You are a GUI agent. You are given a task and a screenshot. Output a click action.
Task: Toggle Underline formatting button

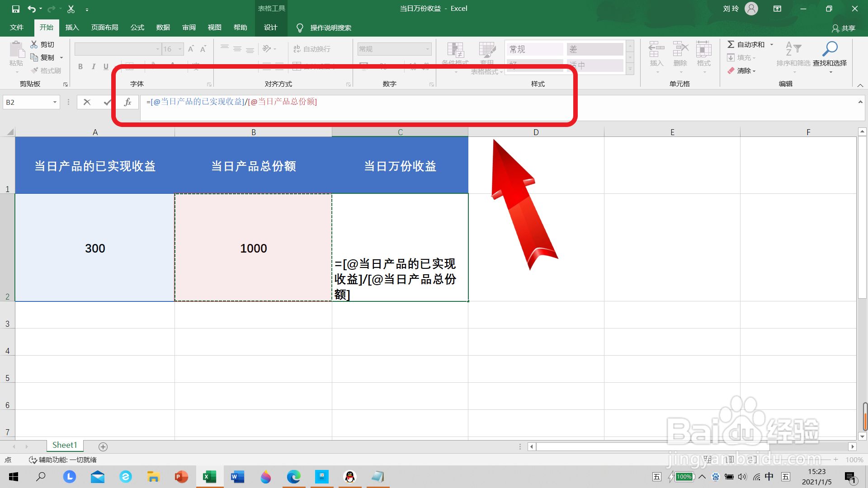(x=106, y=67)
